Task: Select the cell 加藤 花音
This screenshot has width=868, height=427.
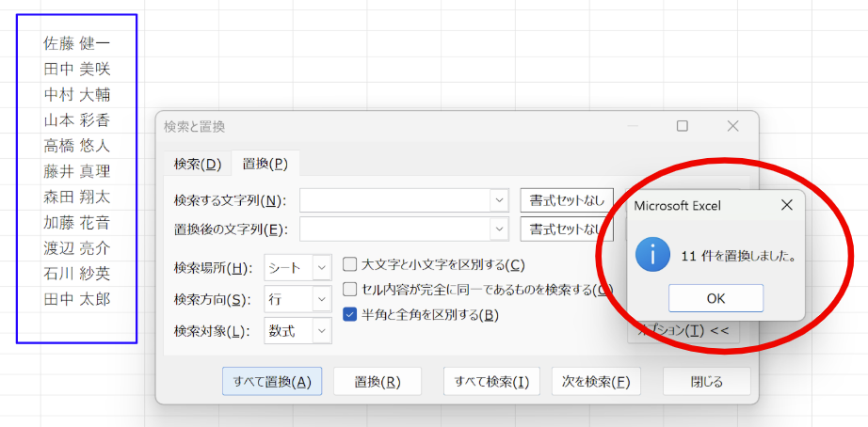Action: coord(77,222)
